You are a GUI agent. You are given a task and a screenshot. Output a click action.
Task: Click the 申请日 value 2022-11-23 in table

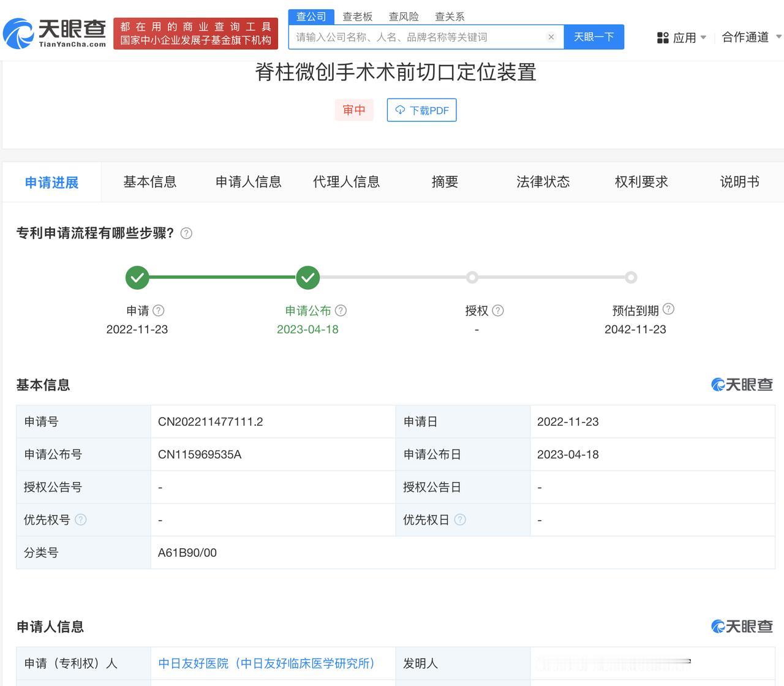tap(568, 421)
